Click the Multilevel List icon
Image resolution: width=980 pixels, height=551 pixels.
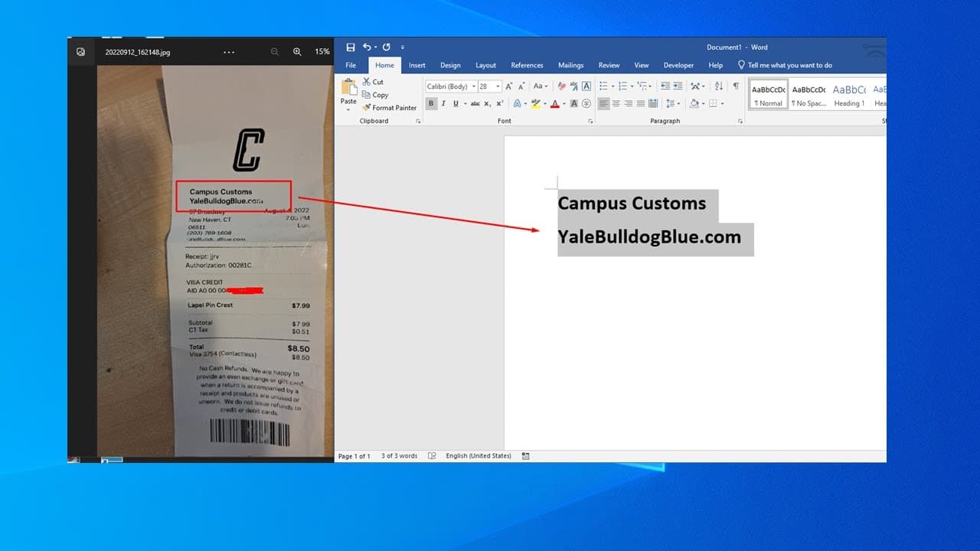642,86
